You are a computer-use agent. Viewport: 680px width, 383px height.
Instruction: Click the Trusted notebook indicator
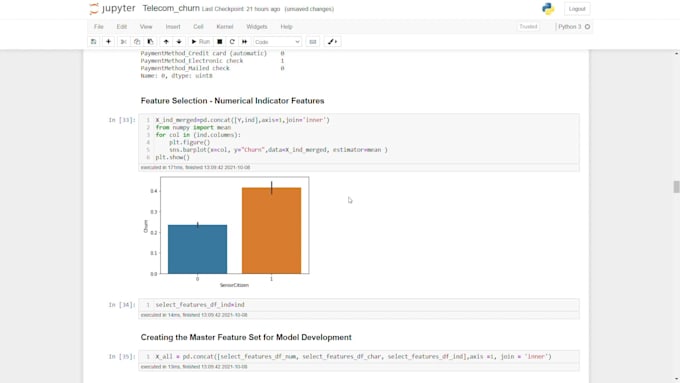click(x=528, y=27)
